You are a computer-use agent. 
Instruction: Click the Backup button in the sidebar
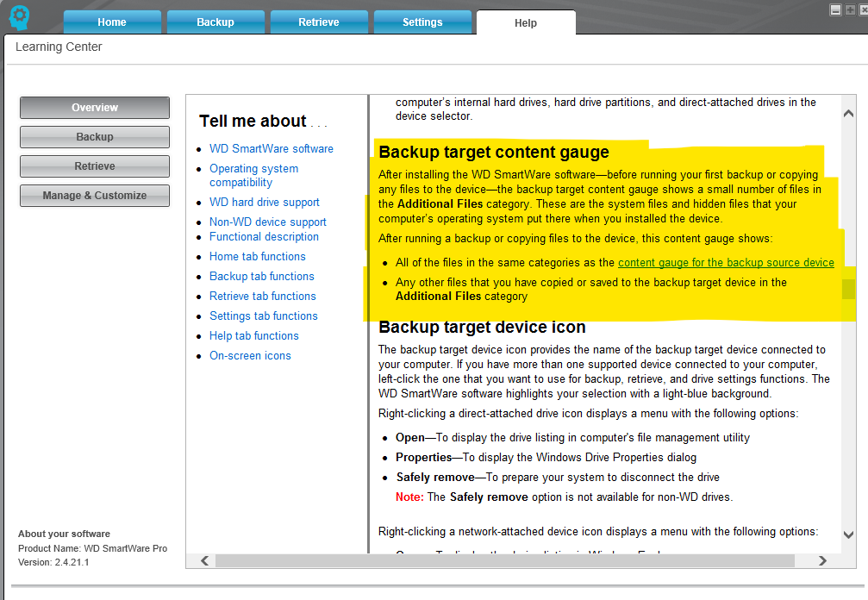point(95,137)
